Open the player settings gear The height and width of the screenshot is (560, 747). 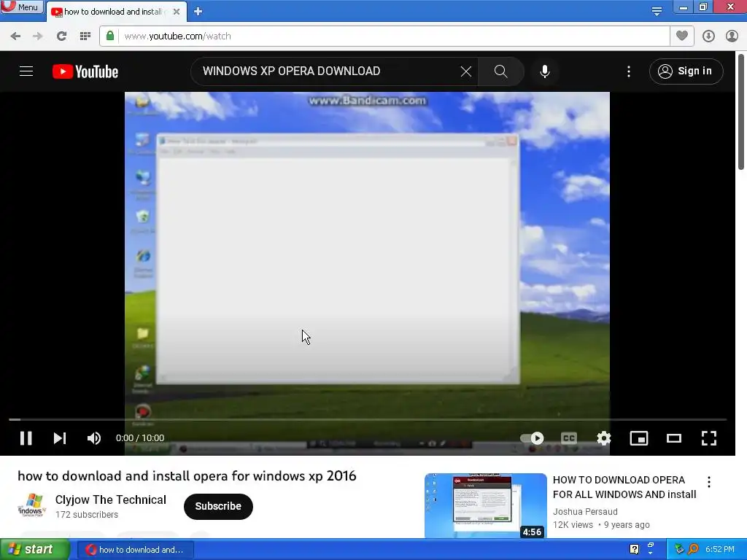pos(603,438)
